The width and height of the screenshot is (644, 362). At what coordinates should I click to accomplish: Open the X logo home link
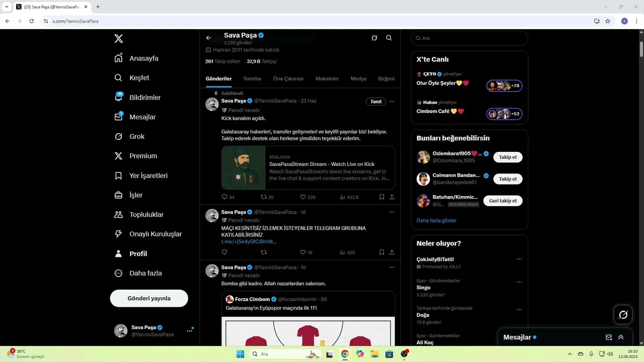[x=119, y=39]
